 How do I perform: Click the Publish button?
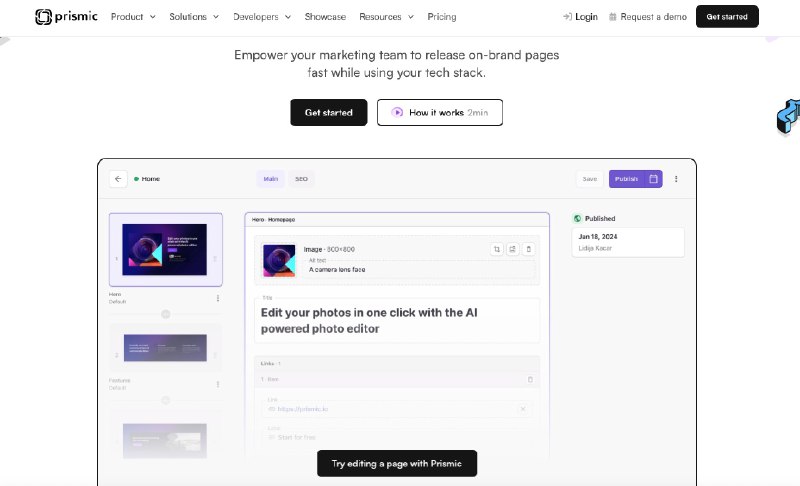click(x=627, y=178)
